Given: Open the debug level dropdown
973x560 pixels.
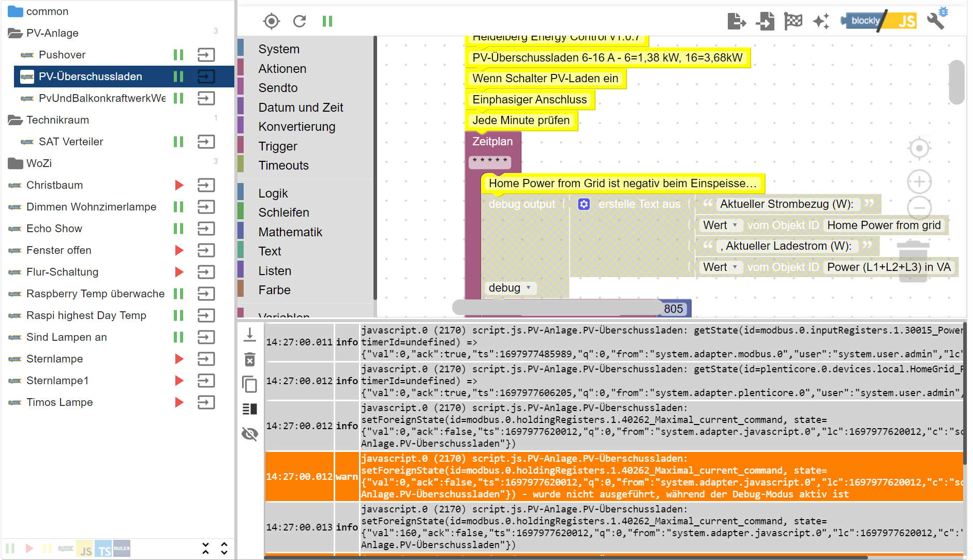Looking at the screenshot, I should point(511,288).
